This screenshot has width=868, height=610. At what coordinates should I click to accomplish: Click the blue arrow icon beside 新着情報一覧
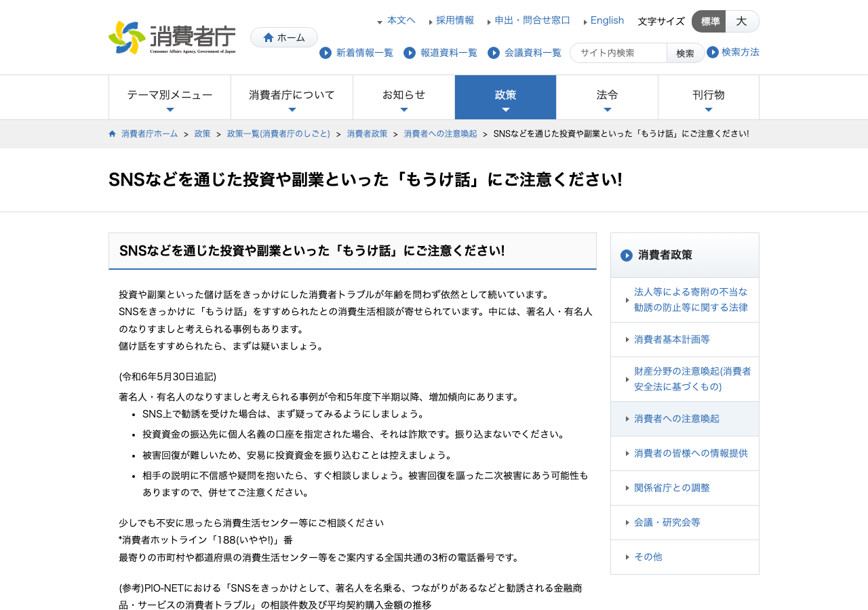[x=325, y=53]
